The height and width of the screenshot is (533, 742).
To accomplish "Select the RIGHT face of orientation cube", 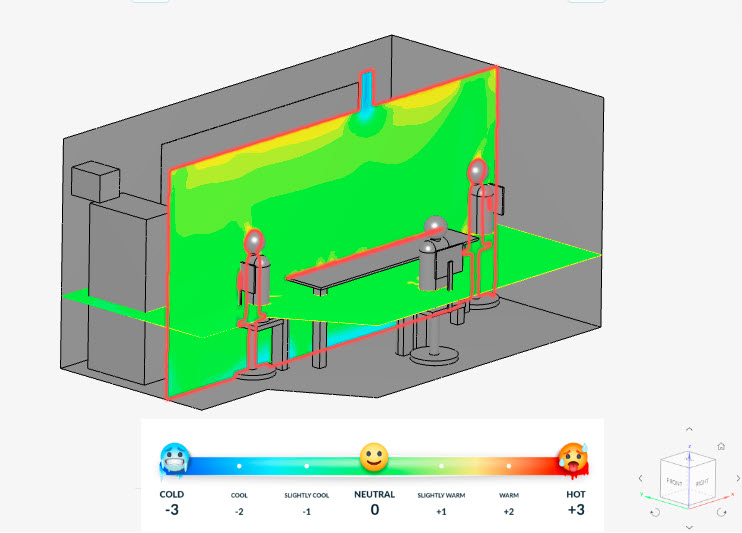I will 703,481.
